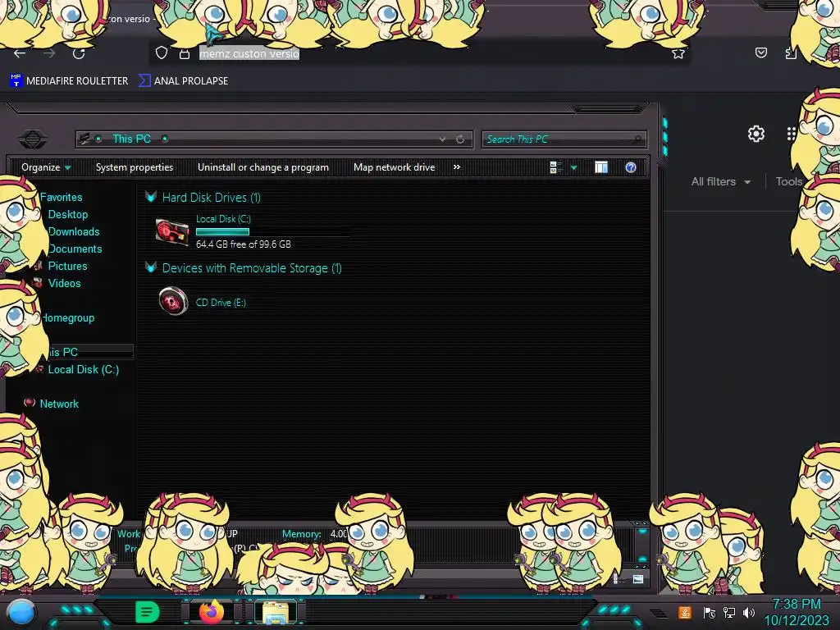Open the MEDIAFIRE ROULETTER bookmark

(x=69, y=81)
